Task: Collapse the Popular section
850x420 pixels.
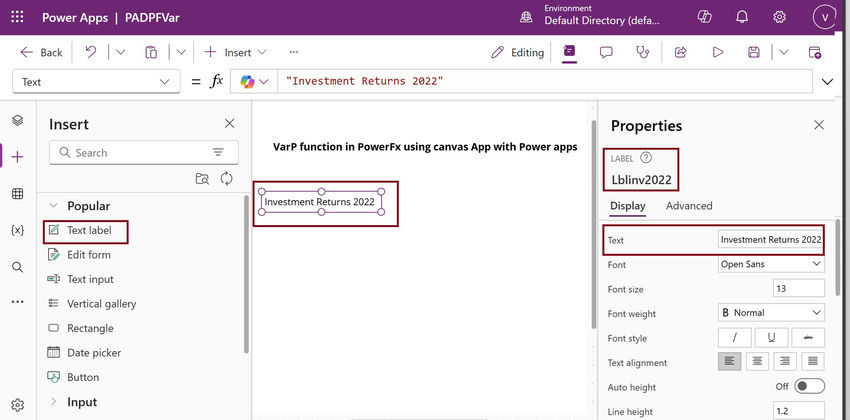Action: pyautogui.click(x=53, y=206)
